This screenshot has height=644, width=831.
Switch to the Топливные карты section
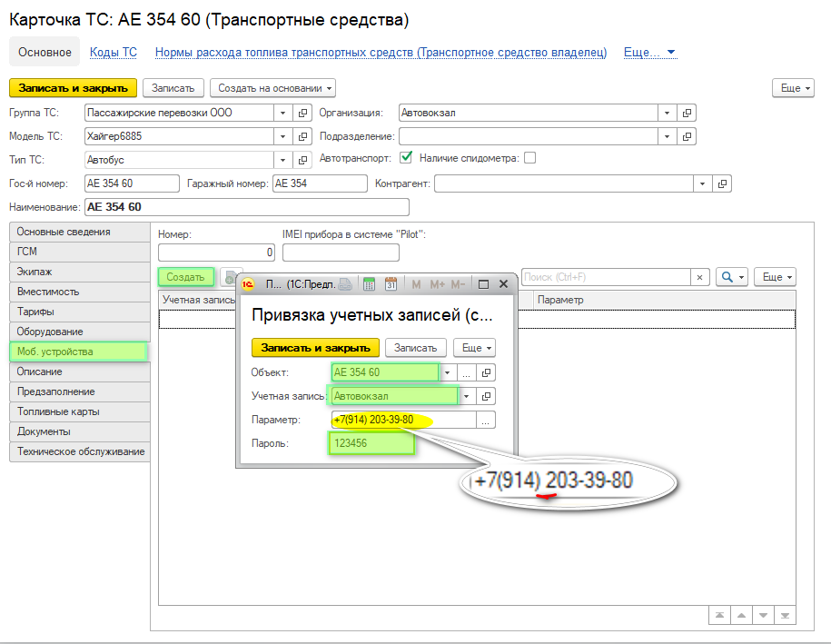58,411
